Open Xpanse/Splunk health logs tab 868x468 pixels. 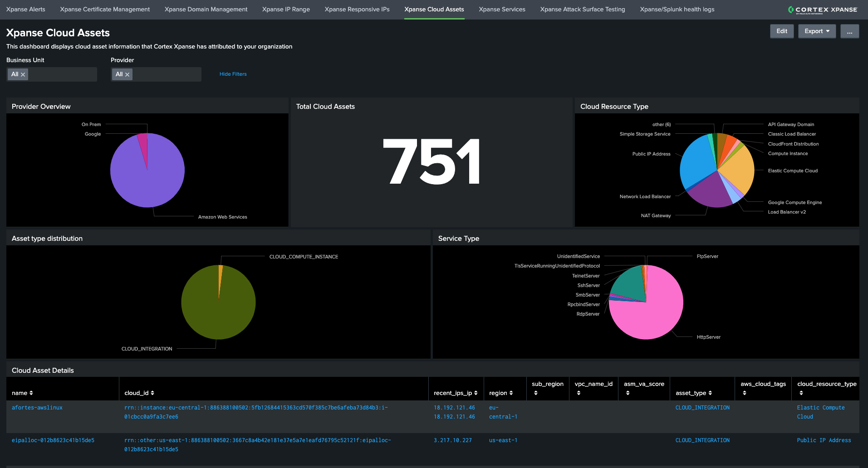(677, 9)
